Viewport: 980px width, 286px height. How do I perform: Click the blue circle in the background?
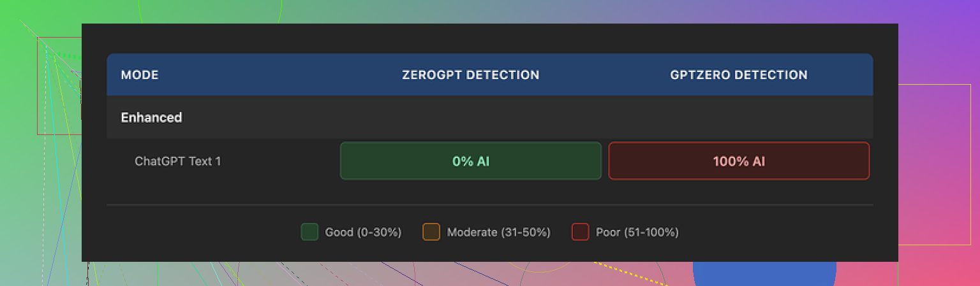pos(764,274)
